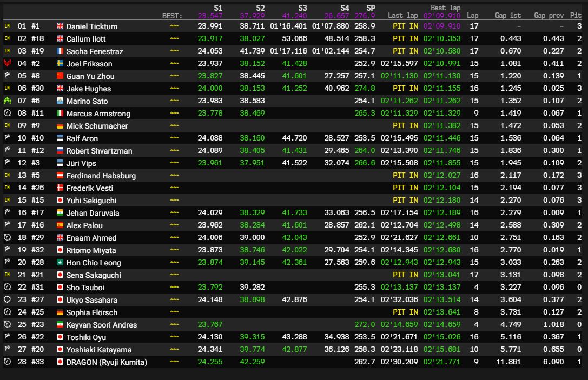Click Sacha Fenestraz's French flag icon
The height and width of the screenshot is (380, 588).
click(60, 51)
